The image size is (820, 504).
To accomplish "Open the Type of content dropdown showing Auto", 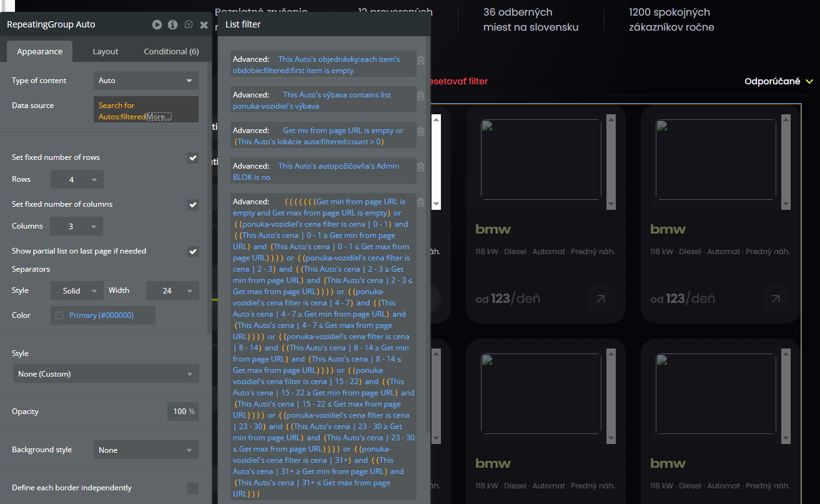I will [146, 81].
